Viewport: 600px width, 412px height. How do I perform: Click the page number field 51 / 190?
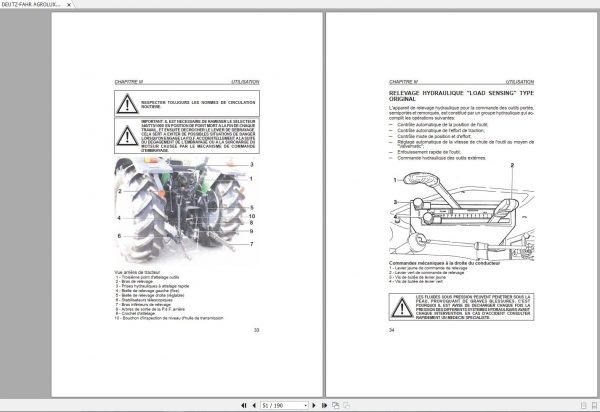282,405
